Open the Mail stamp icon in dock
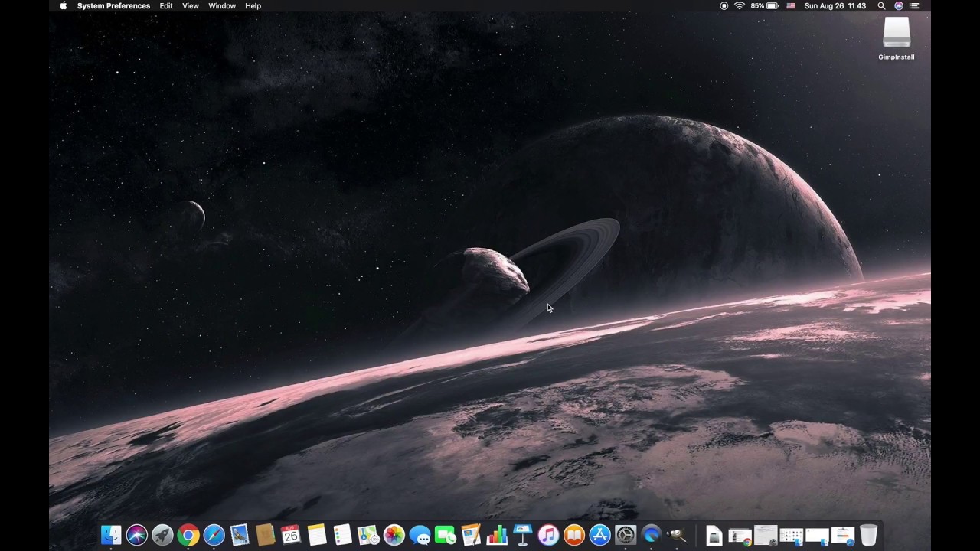The height and width of the screenshot is (551, 980). 240,535
